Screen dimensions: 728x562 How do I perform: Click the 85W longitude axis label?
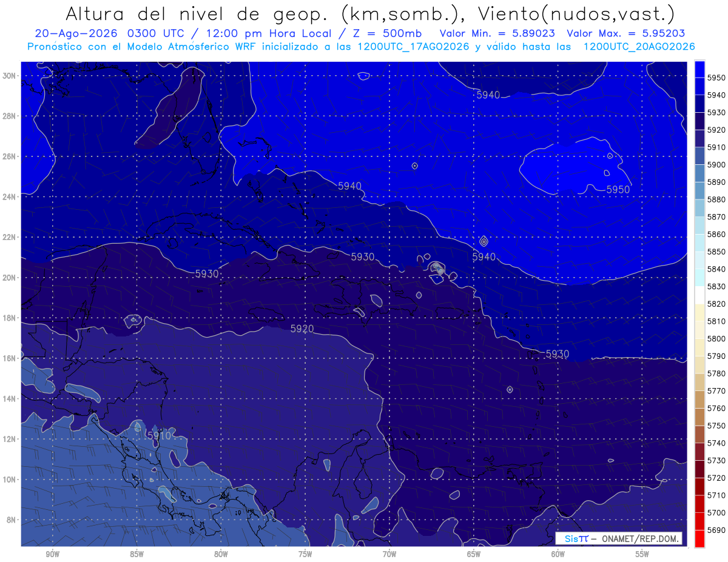pyautogui.click(x=136, y=554)
